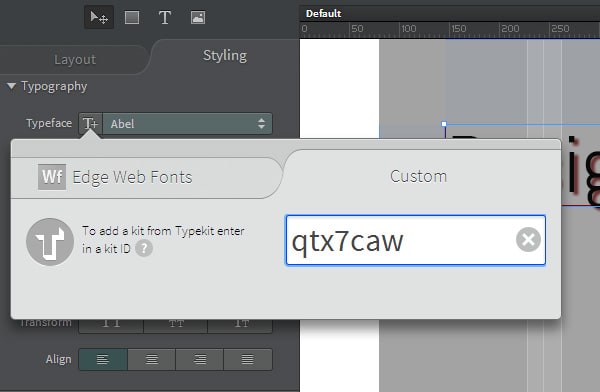Collapse the Typography section
The image size is (600, 392).
11,86
